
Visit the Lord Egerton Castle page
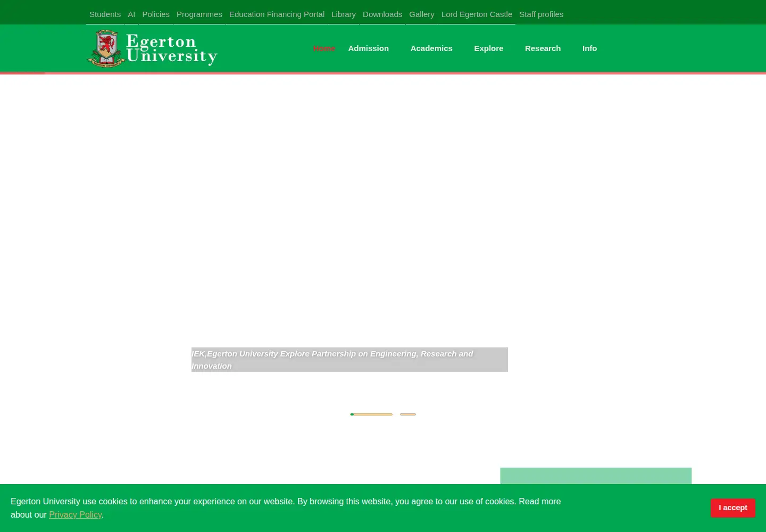(x=477, y=14)
